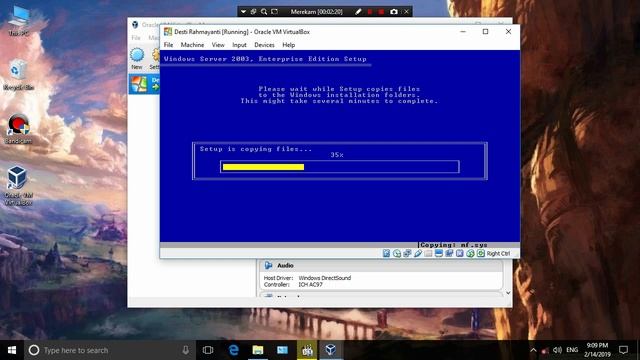This screenshot has height=360, width=640.
Task: Open the Devices menu of the VM window
Action: [x=264, y=45]
